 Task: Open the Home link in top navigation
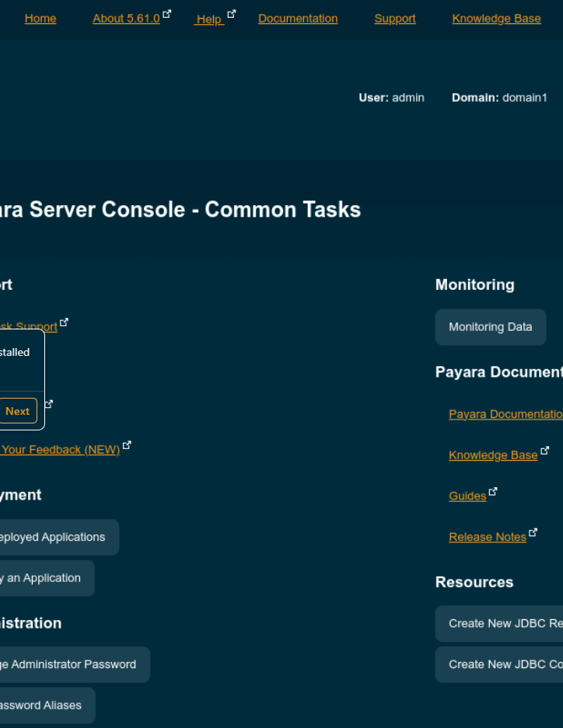pos(40,19)
